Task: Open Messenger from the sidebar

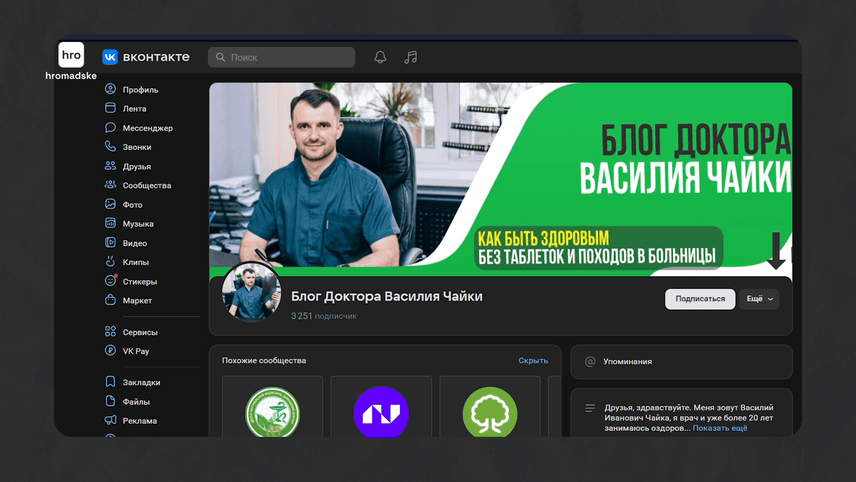Action: [x=146, y=128]
